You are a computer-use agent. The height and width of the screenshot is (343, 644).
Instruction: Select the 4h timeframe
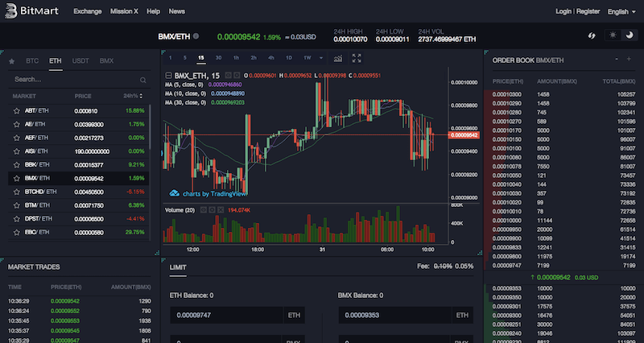(x=271, y=58)
